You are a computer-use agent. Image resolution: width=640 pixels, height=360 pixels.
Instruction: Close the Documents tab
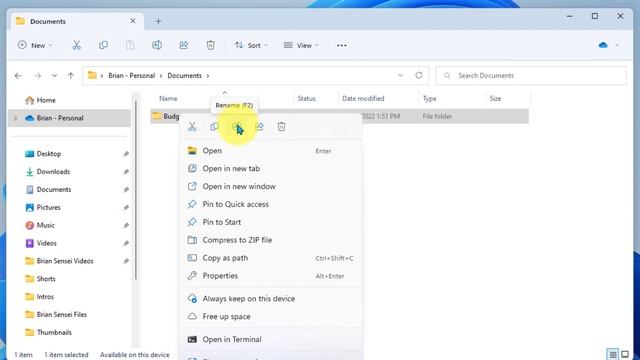pyautogui.click(x=133, y=21)
